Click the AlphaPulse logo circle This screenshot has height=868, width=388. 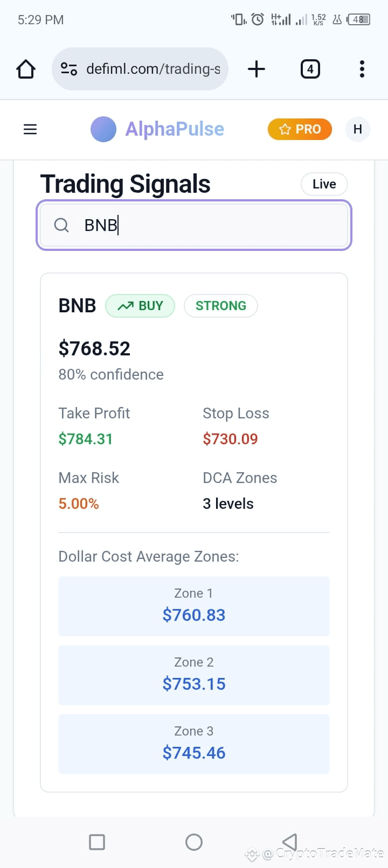pyautogui.click(x=103, y=129)
